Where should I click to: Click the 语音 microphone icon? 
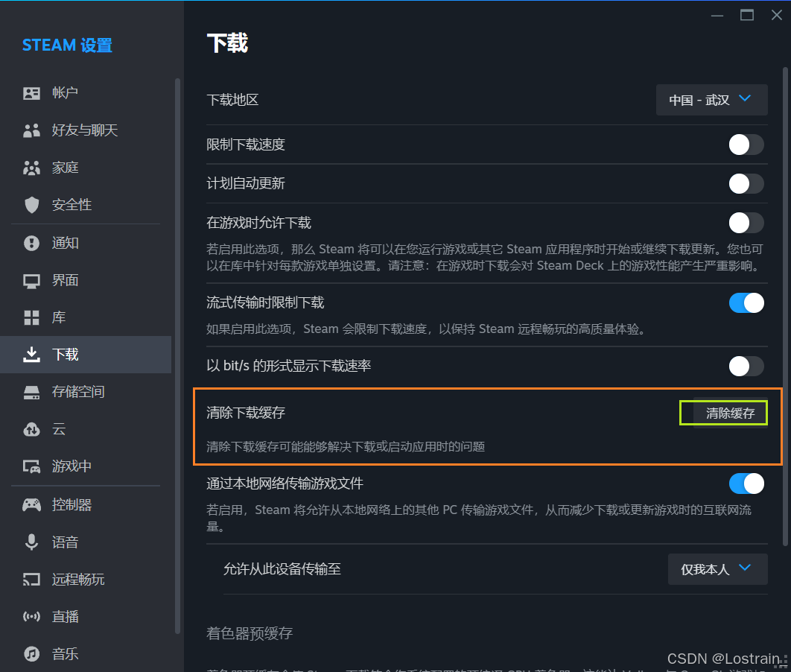(31, 542)
